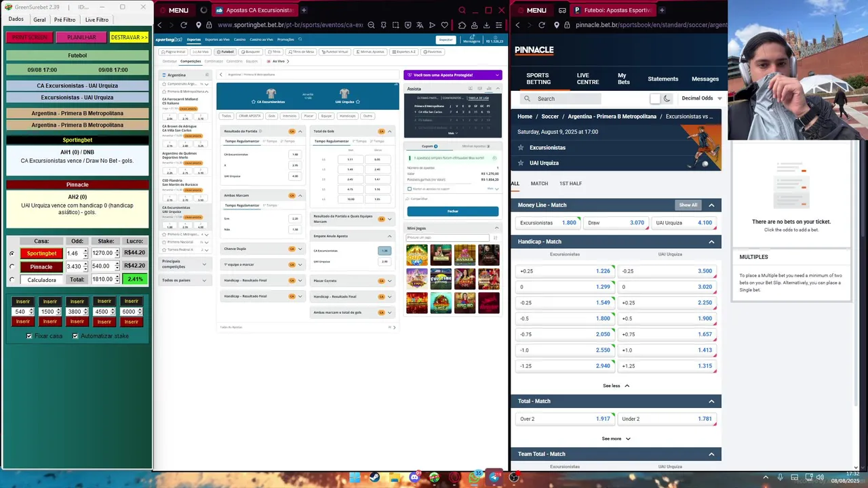Open the Mensagens icon on Sportingbet header

coord(471,39)
